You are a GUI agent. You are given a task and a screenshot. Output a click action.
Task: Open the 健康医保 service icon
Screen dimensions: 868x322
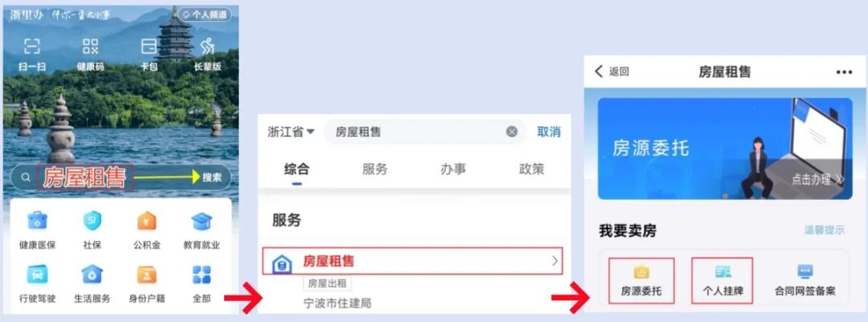(38, 221)
